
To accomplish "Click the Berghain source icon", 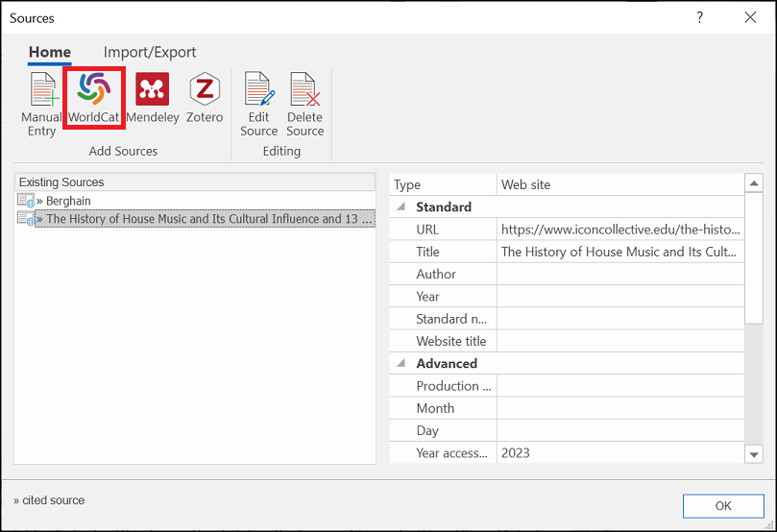I will (x=26, y=201).
